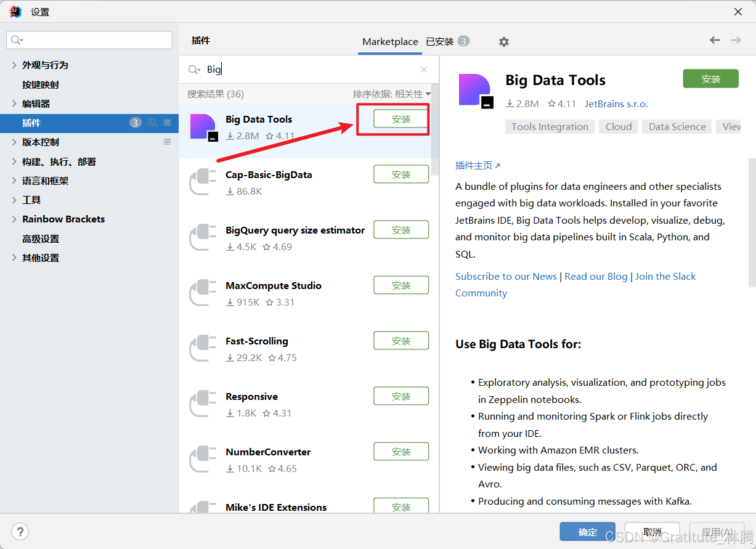756x549 pixels.
Task: Install MaxCompute Studio plugin
Action: [401, 285]
